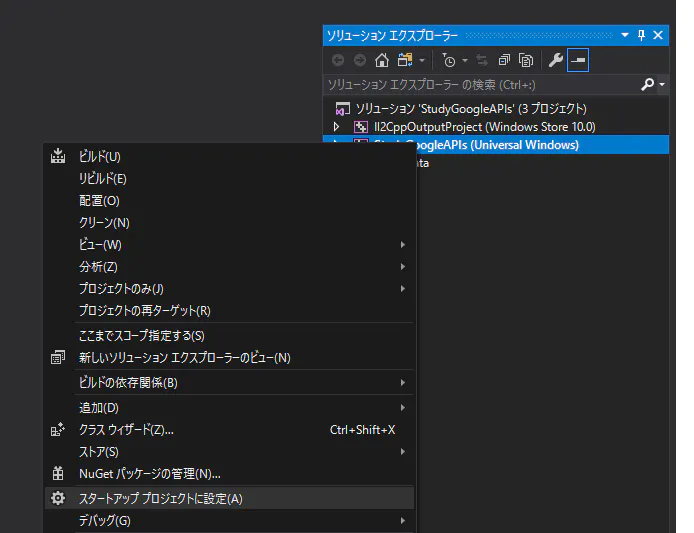The width and height of the screenshot is (694, 533).
Task: Select Il2CppOutputProject (Windows Store 10.0)
Action: 485,127
